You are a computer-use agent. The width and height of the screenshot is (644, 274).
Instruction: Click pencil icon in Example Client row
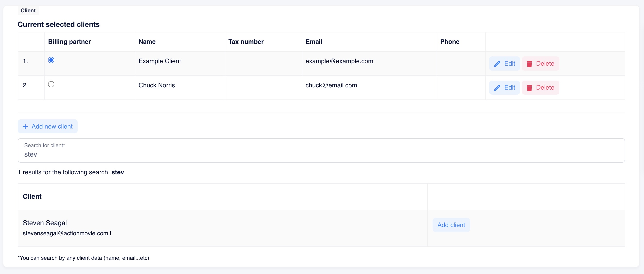click(497, 64)
